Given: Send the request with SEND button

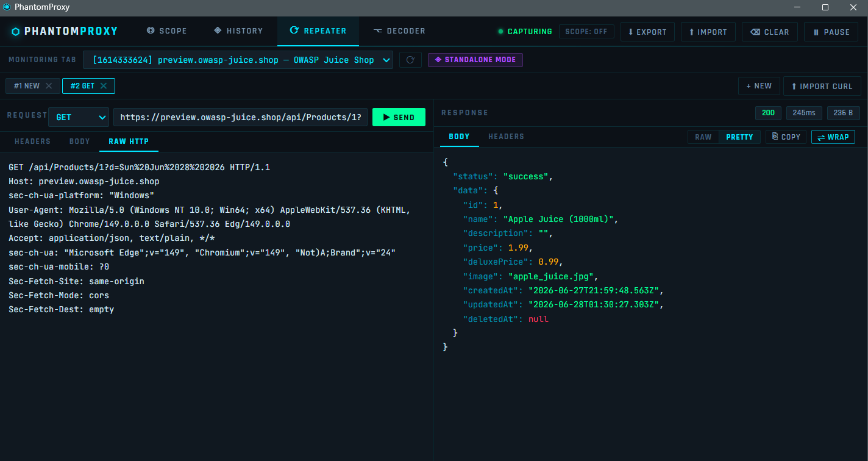Looking at the screenshot, I should tap(399, 117).
